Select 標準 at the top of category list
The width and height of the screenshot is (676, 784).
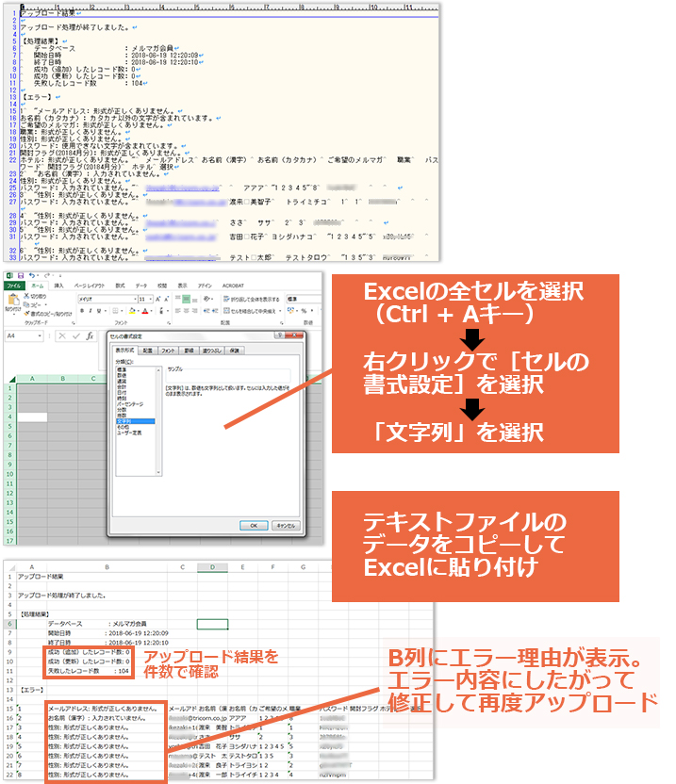tap(122, 369)
